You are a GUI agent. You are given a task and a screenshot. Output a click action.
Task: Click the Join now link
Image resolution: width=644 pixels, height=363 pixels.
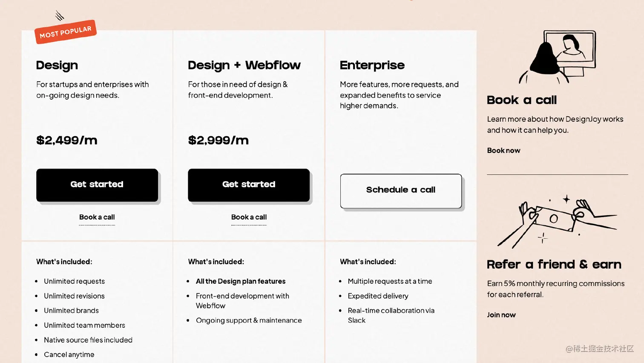point(501,315)
